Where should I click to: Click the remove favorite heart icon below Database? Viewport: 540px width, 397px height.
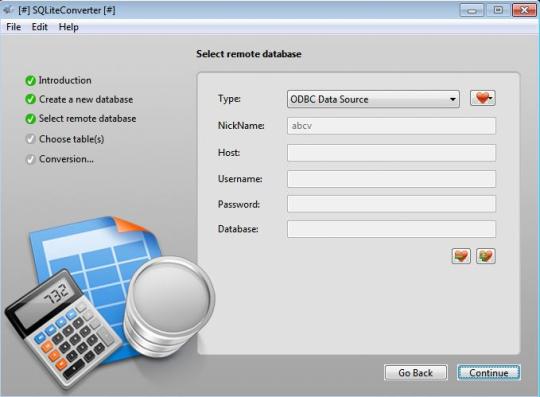point(461,256)
